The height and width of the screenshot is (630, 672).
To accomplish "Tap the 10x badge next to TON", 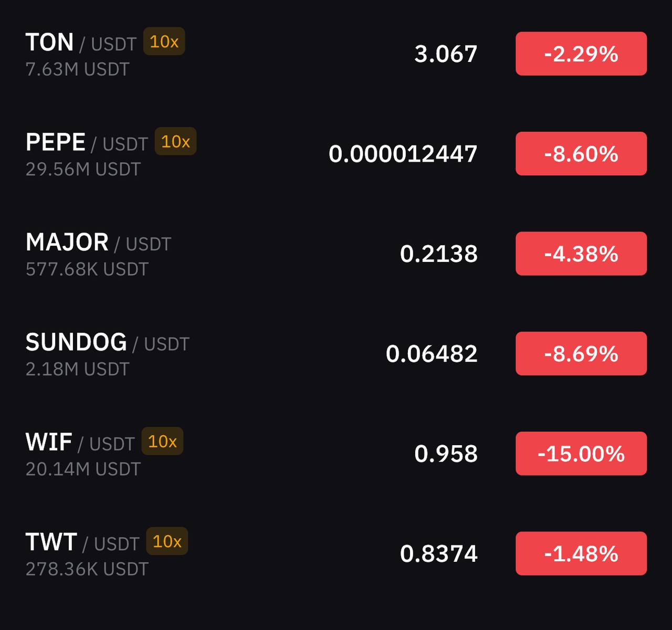I will (164, 41).
